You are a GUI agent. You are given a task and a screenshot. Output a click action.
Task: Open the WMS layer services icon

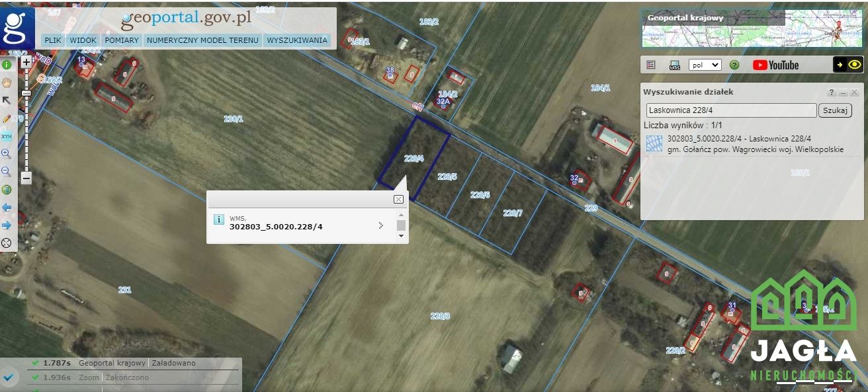tap(675, 65)
